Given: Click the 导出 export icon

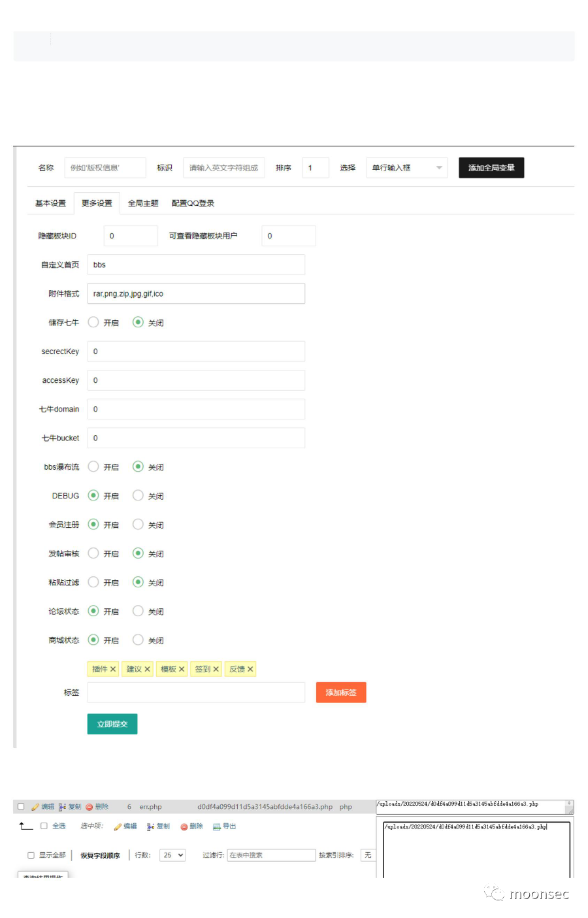Looking at the screenshot, I should [217, 827].
